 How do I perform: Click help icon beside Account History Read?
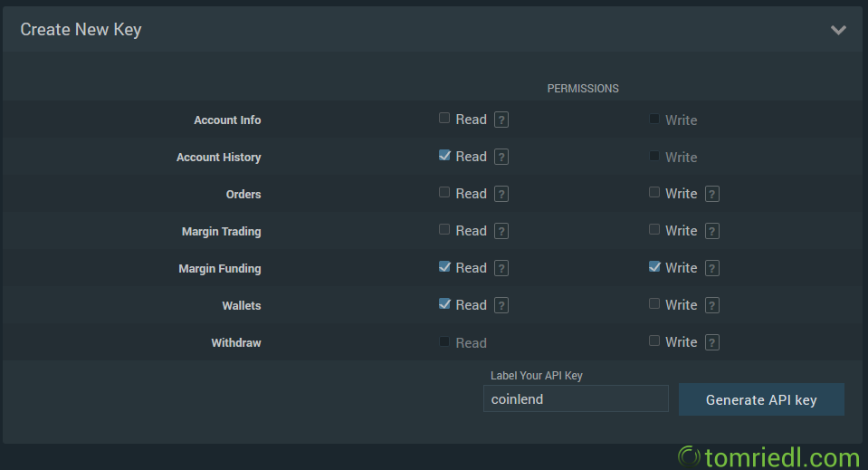click(501, 157)
